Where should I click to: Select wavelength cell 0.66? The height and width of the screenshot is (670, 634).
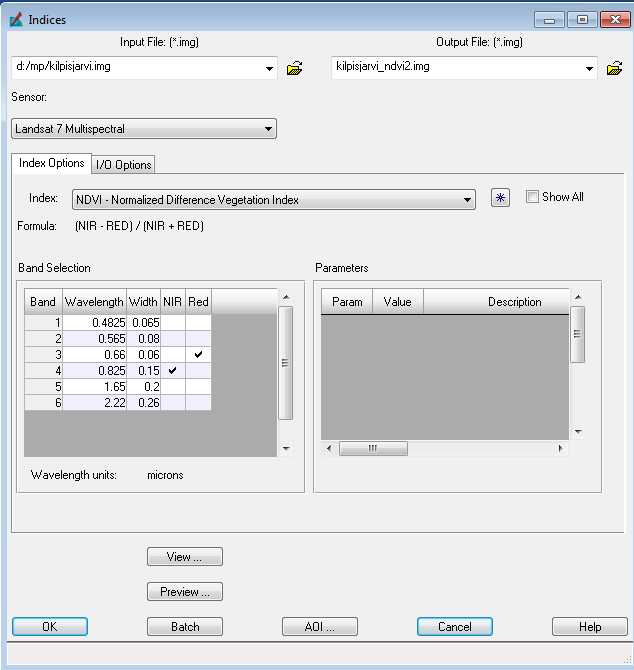(94, 355)
